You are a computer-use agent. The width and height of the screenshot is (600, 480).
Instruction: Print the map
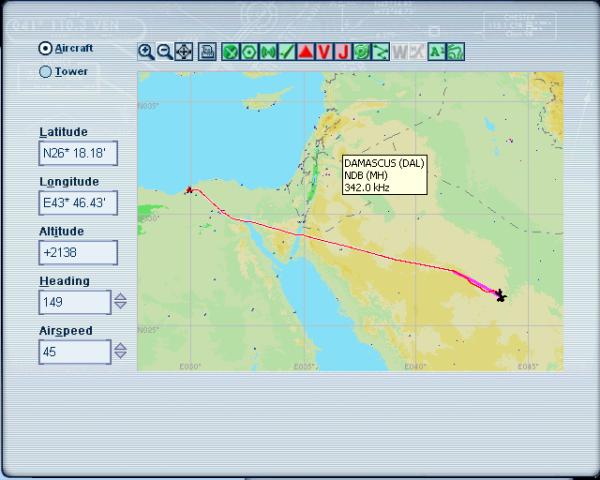[207, 52]
